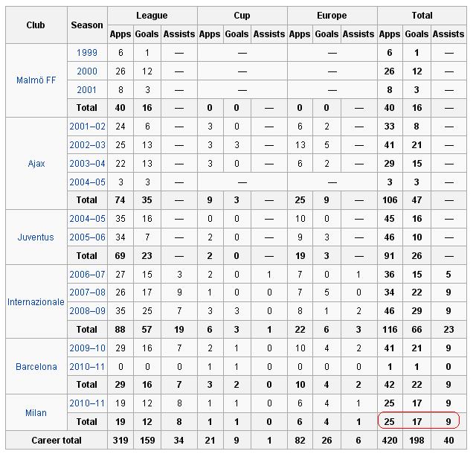Open the 2009–10 Barcelona season link
Image resolution: width=476 pixels, height=454 pixels.
(x=87, y=348)
